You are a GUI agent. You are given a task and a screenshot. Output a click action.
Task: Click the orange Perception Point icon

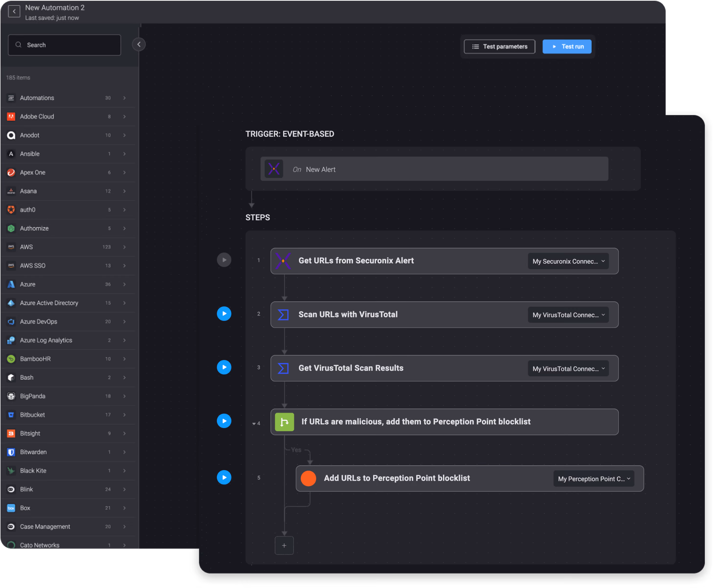(x=309, y=479)
